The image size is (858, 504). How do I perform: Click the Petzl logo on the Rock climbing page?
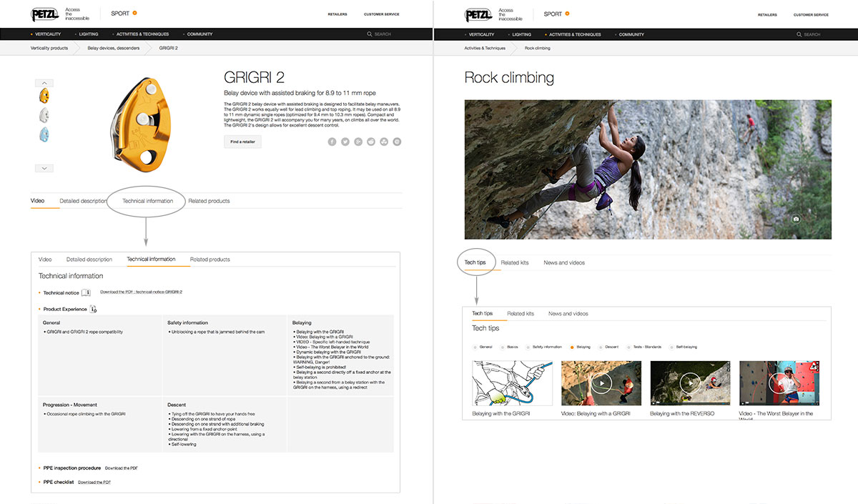tap(479, 14)
